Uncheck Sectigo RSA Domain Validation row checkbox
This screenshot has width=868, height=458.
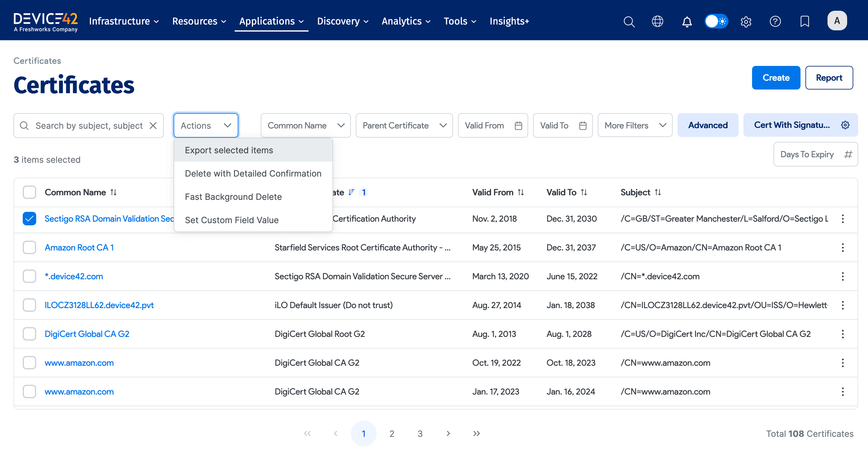(x=29, y=219)
